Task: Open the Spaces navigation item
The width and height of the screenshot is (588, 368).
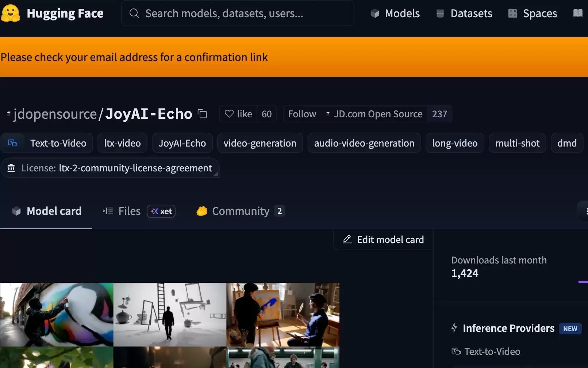Action: 533,14
